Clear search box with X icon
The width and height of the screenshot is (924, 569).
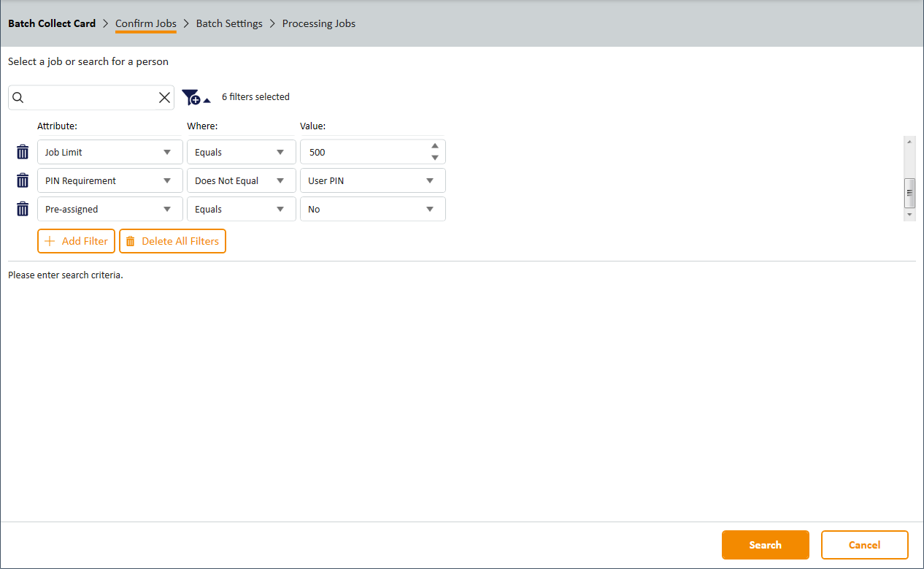[x=164, y=98]
